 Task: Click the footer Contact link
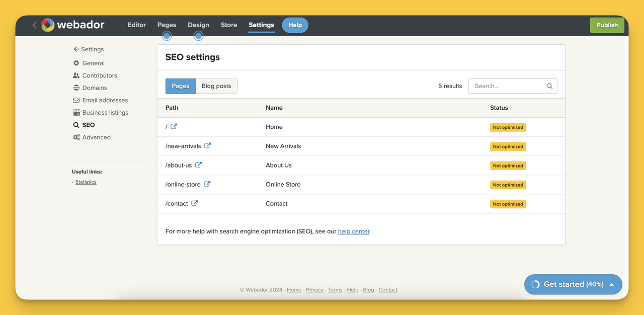click(x=388, y=290)
